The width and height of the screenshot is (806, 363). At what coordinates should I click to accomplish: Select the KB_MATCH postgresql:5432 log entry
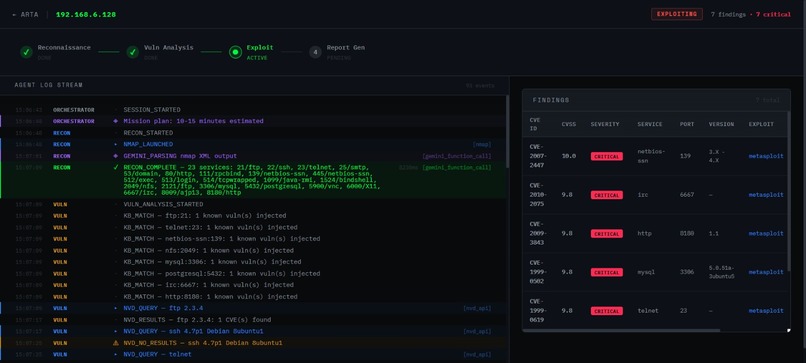click(253, 274)
